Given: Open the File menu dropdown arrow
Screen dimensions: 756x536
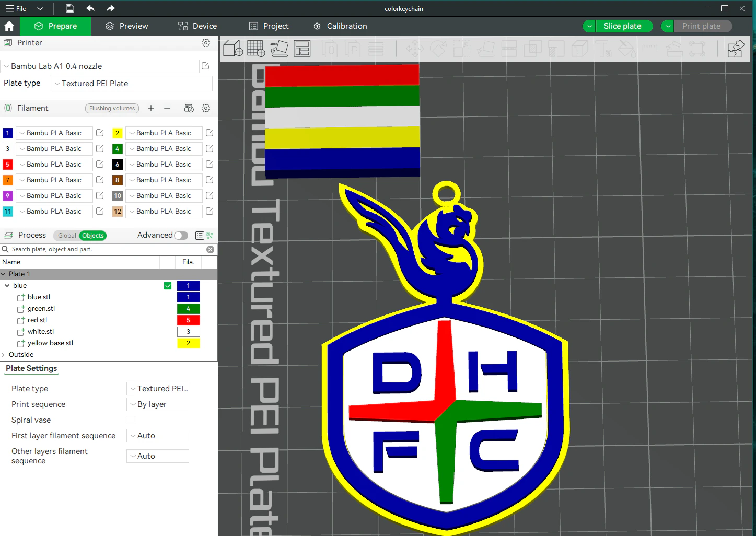Looking at the screenshot, I should [x=40, y=8].
